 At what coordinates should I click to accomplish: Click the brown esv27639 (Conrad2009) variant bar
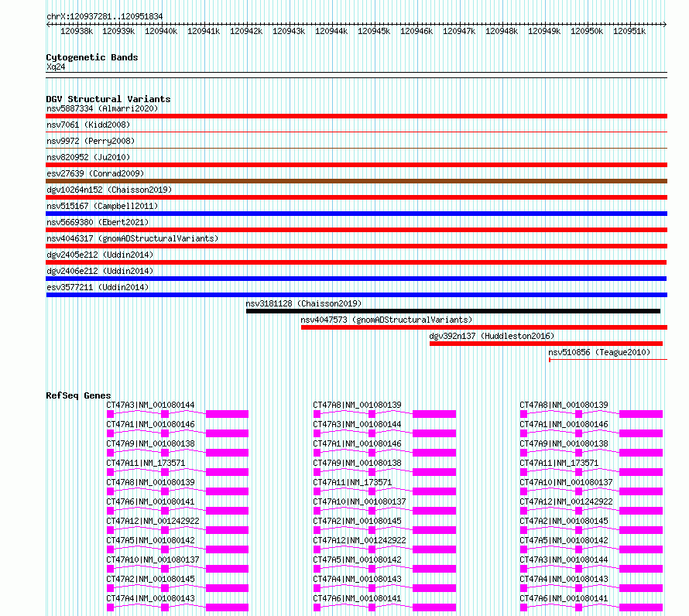[356, 181]
